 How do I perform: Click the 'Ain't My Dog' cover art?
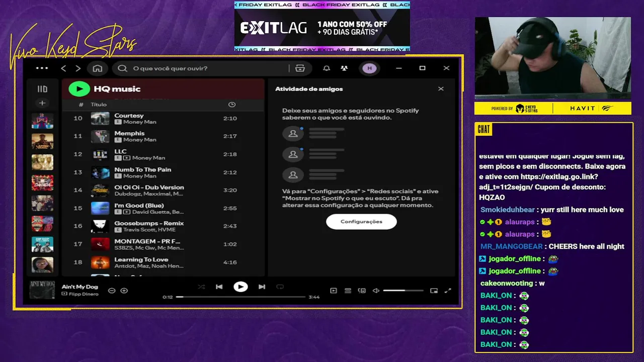click(x=42, y=290)
